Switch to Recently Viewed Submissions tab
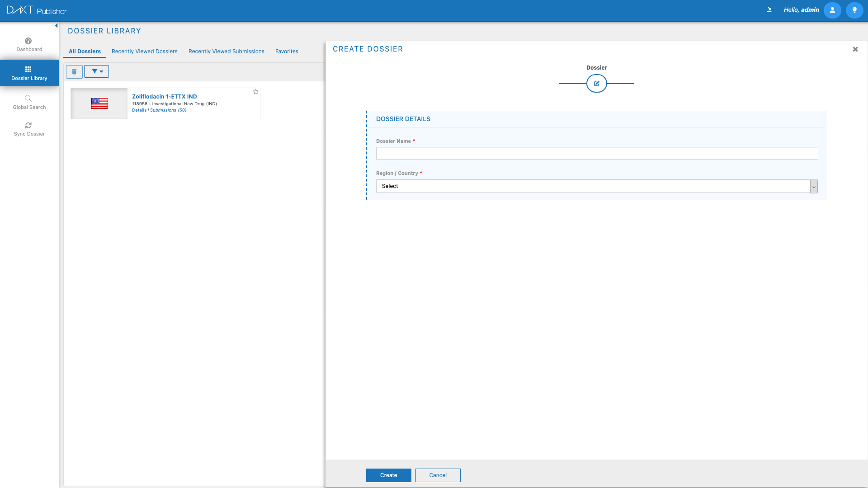Screen dimensions: 868x488 [226, 51]
